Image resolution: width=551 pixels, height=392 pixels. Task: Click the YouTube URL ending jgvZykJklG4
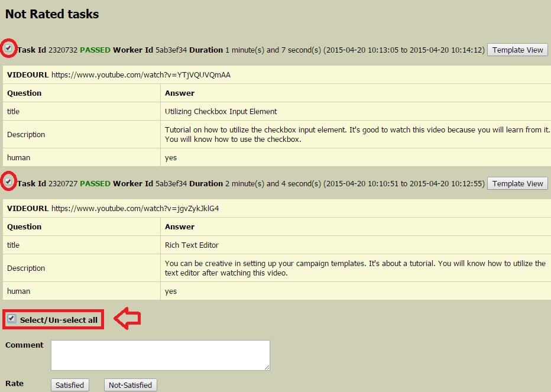coord(135,209)
